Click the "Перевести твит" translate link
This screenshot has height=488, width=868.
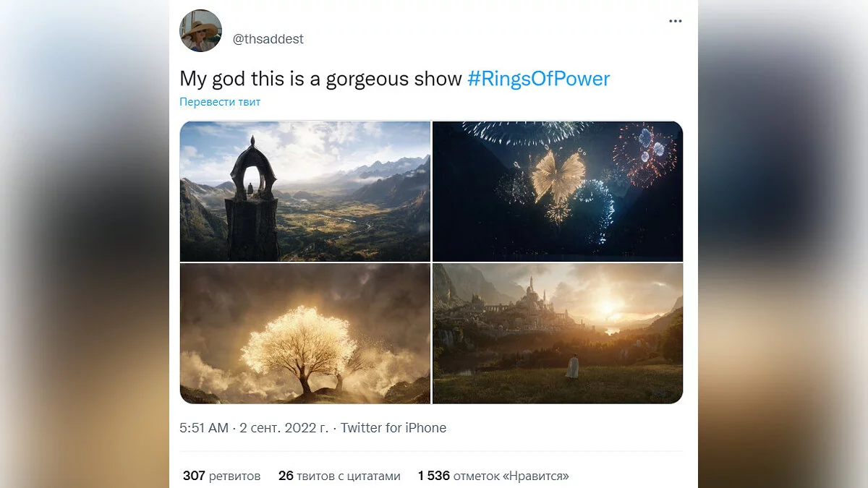(220, 102)
